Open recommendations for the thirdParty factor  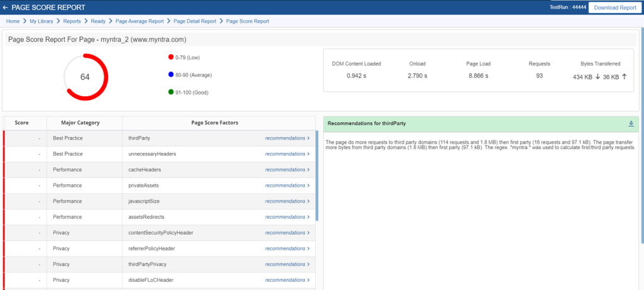pyautogui.click(x=287, y=138)
